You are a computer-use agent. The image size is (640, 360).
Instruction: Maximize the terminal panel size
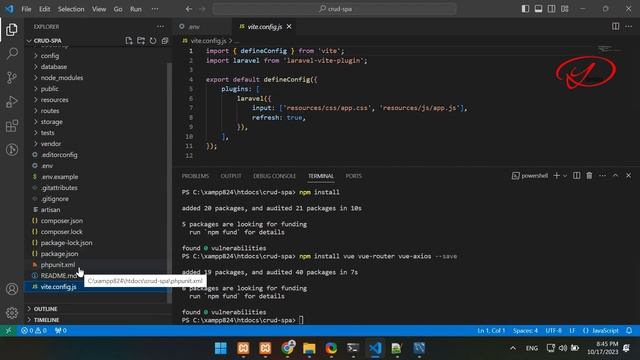click(x=616, y=176)
